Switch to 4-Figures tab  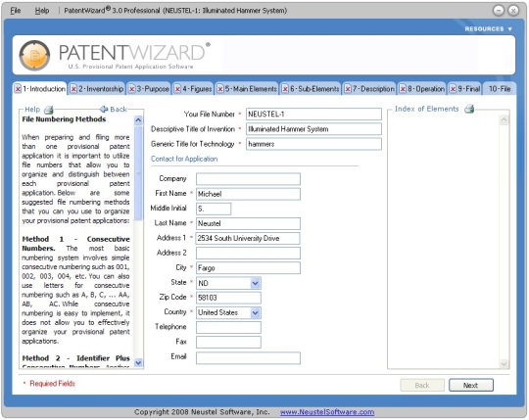(x=193, y=89)
